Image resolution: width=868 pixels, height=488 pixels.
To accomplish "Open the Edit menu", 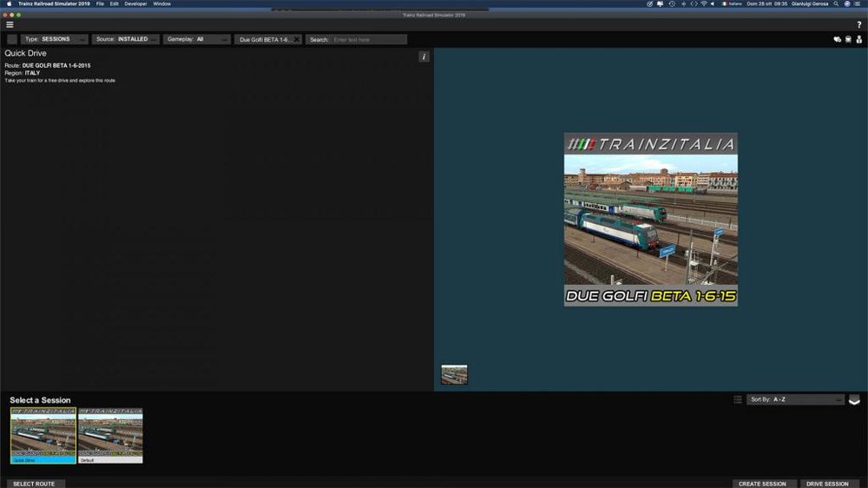I will (x=114, y=3).
